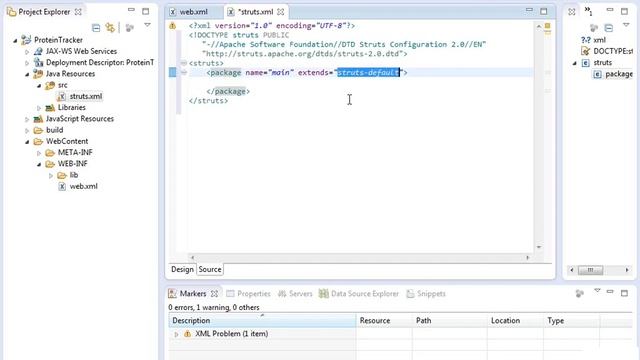Sort markers by Path column
Image resolution: width=640 pixels, height=360 pixels.
coord(450,320)
